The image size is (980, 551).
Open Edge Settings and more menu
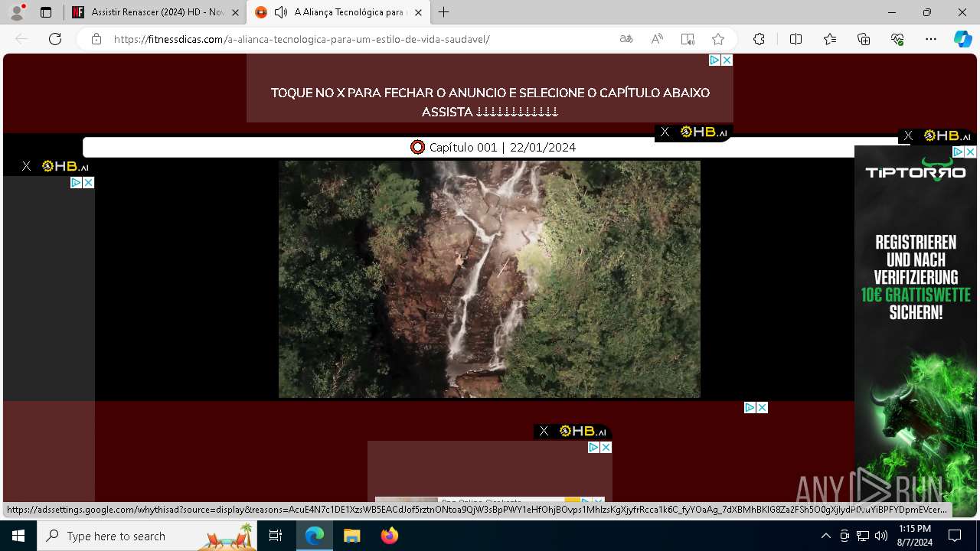931,39
